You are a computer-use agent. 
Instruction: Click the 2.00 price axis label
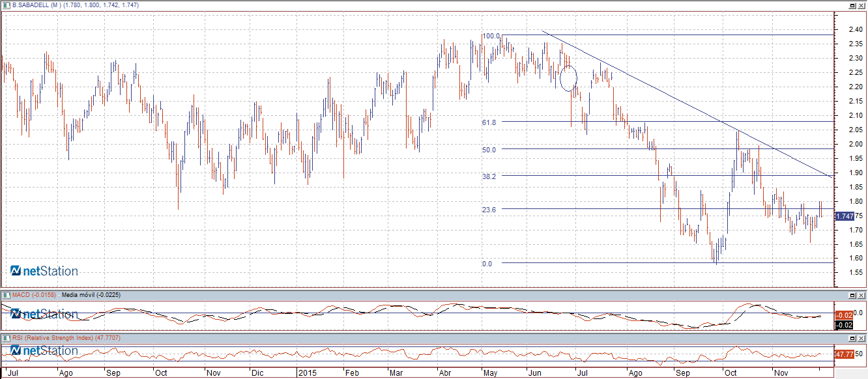[x=856, y=144]
